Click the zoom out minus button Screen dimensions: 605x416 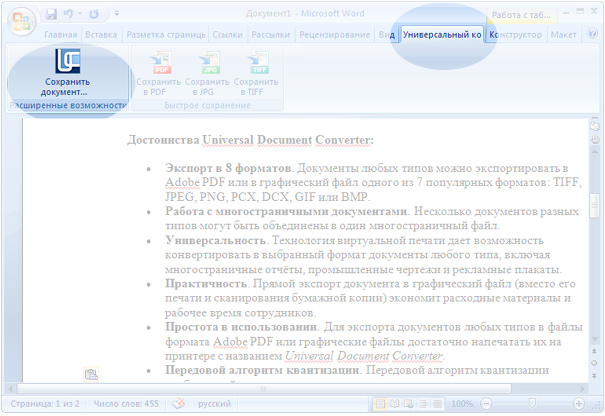tap(487, 404)
